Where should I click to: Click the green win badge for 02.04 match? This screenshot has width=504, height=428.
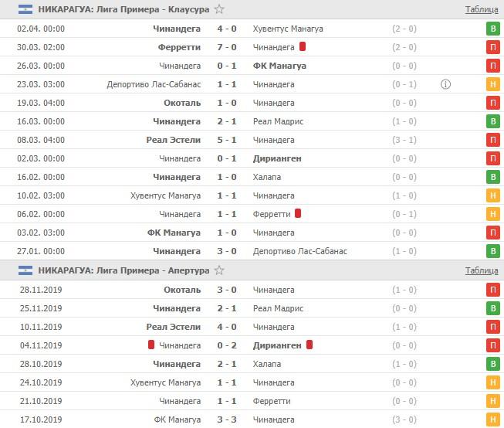click(x=492, y=29)
